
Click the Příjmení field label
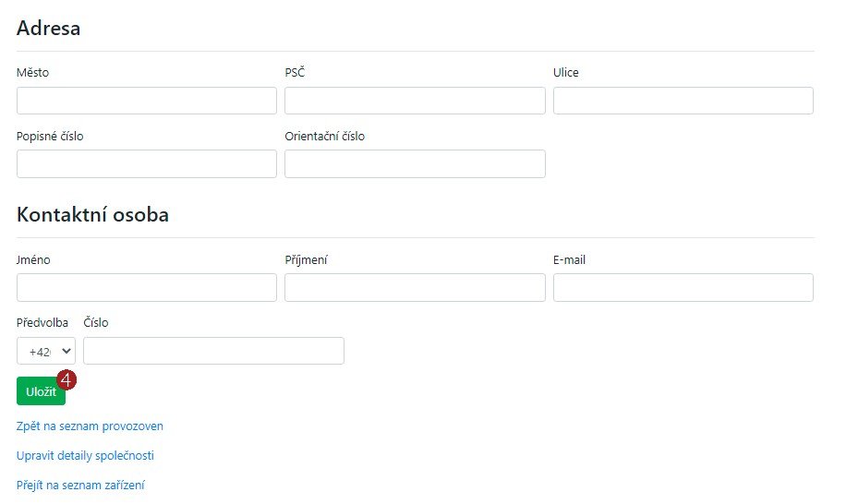[306, 260]
